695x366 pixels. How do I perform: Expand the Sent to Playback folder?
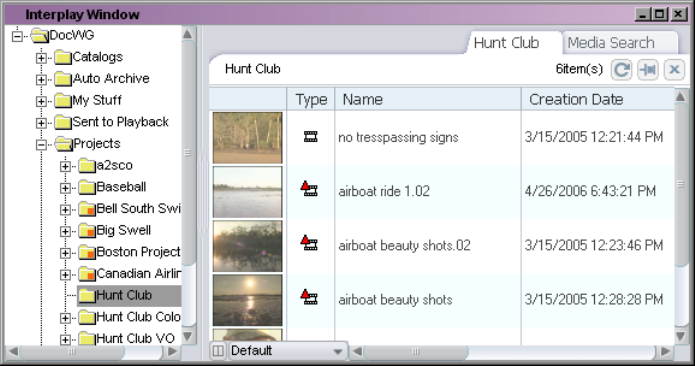pos(41,123)
